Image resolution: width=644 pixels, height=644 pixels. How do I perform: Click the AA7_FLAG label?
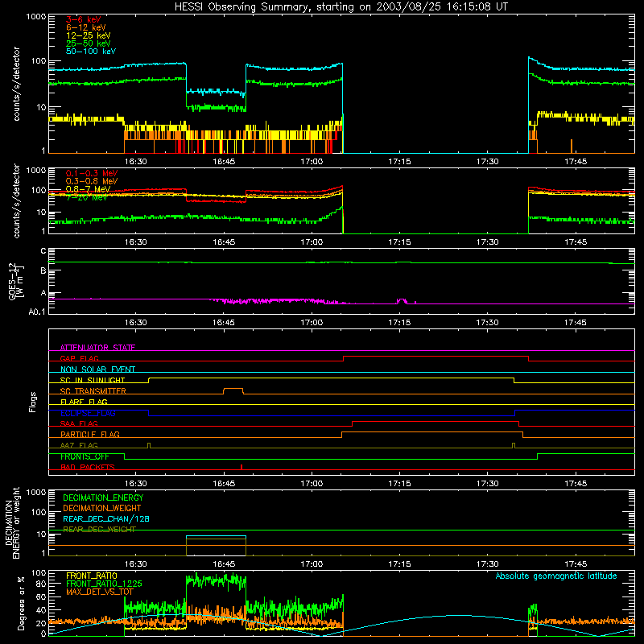[x=79, y=445]
